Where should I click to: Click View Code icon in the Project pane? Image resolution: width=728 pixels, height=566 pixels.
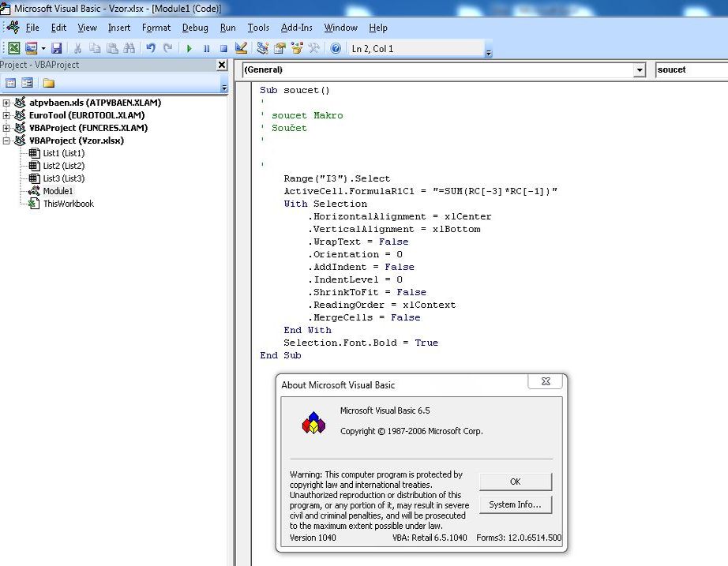click(x=10, y=83)
